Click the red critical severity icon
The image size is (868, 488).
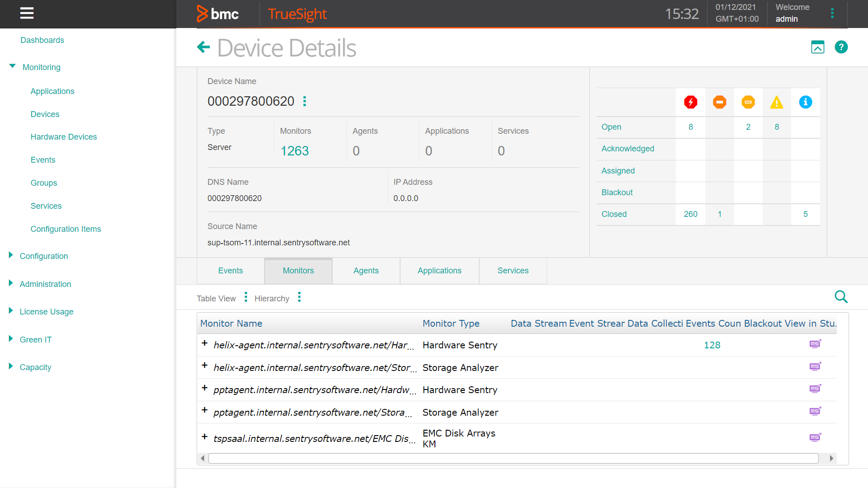[690, 102]
